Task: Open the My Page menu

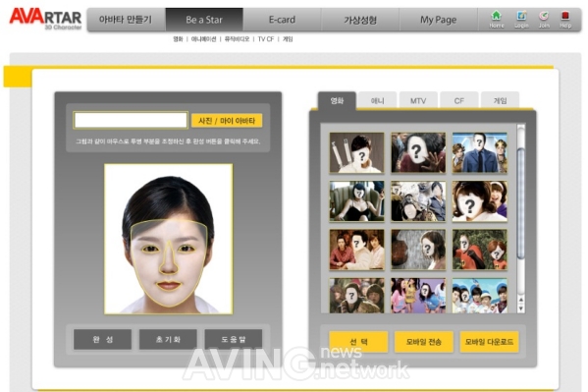Action: pyautogui.click(x=438, y=20)
